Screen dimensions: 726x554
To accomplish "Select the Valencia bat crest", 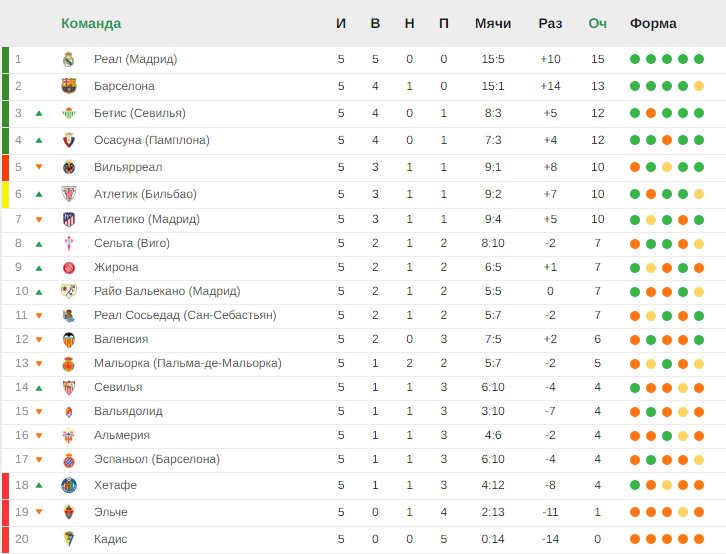I will 69,340.
